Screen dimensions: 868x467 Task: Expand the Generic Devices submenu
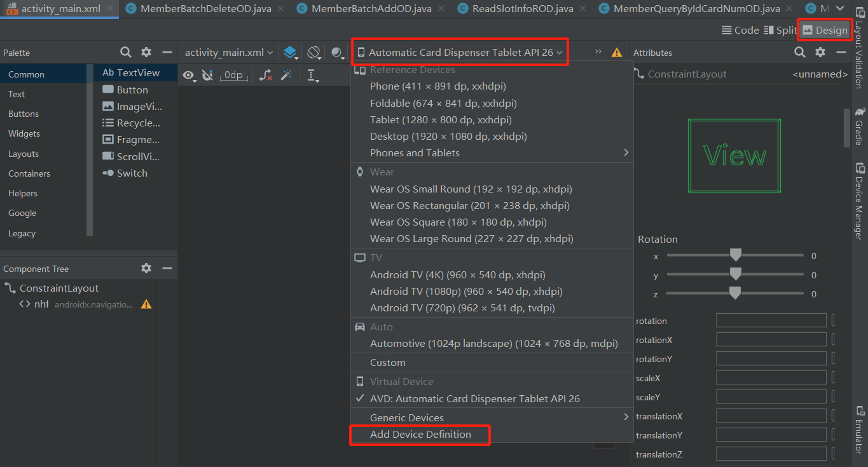tap(492, 417)
